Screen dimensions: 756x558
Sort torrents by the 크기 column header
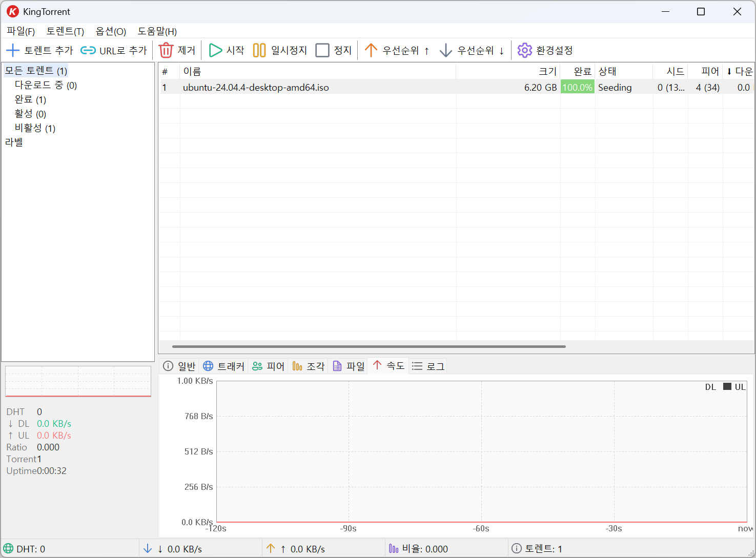point(547,71)
